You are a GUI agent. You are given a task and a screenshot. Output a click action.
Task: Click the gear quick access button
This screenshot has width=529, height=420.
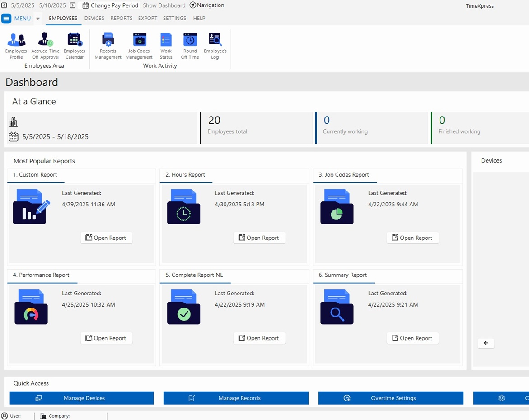click(501, 398)
